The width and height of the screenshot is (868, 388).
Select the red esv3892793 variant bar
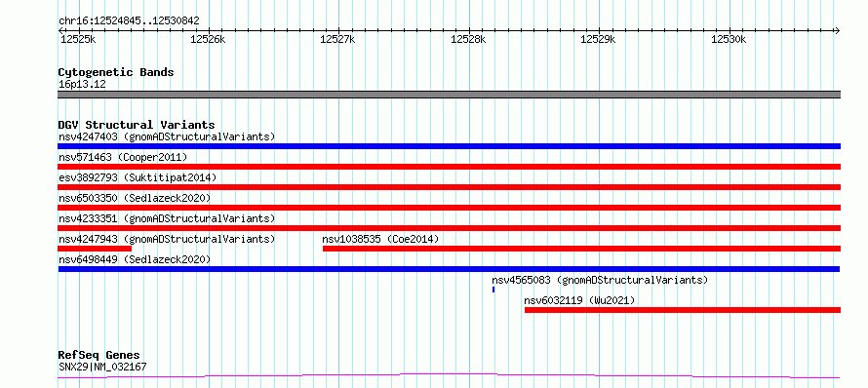click(x=449, y=187)
